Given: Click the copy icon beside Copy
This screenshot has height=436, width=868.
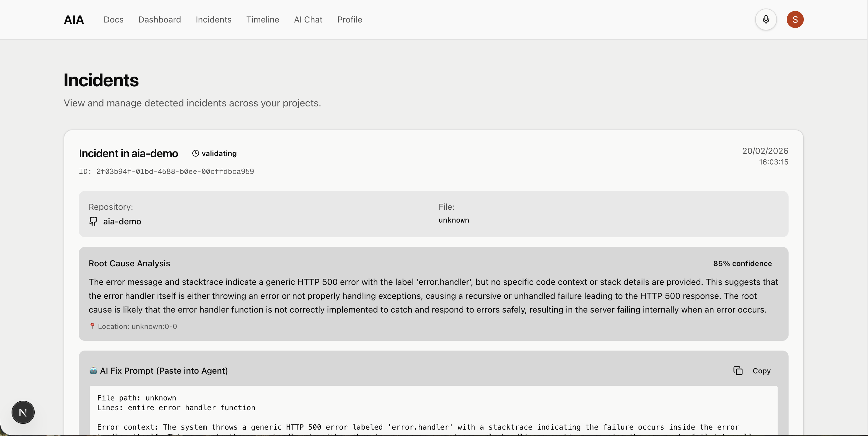Looking at the screenshot, I should pos(738,371).
